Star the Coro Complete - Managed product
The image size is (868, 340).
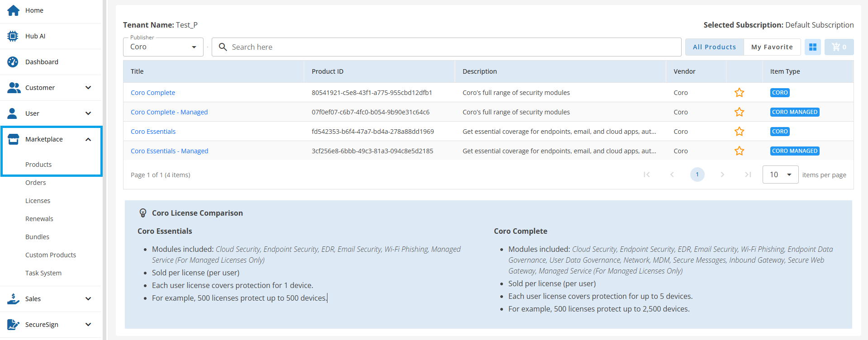(x=740, y=112)
